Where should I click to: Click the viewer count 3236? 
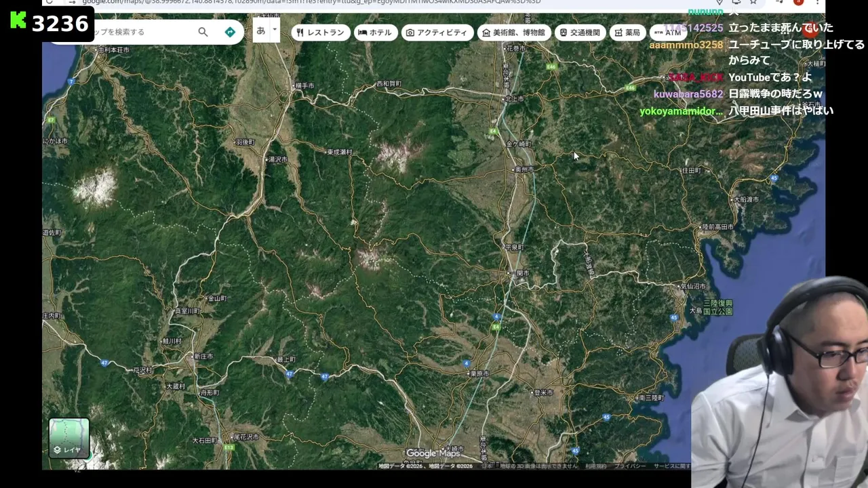point(60,24)
